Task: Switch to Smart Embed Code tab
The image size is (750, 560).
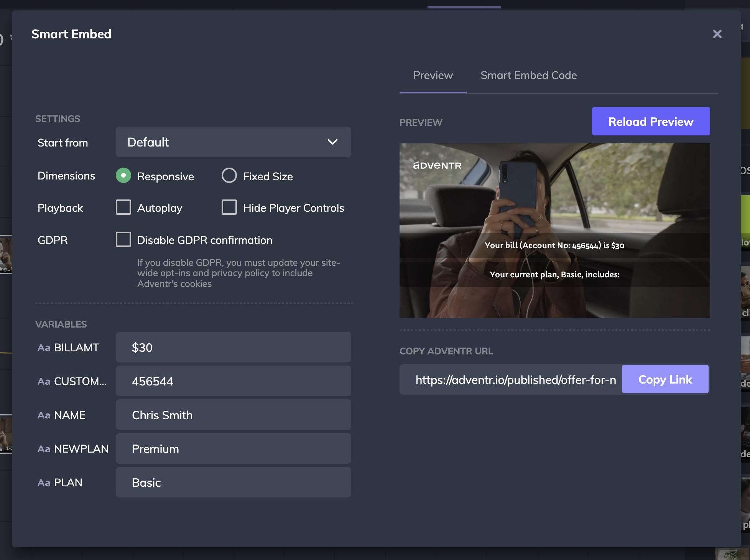Action: coord(528,76)
